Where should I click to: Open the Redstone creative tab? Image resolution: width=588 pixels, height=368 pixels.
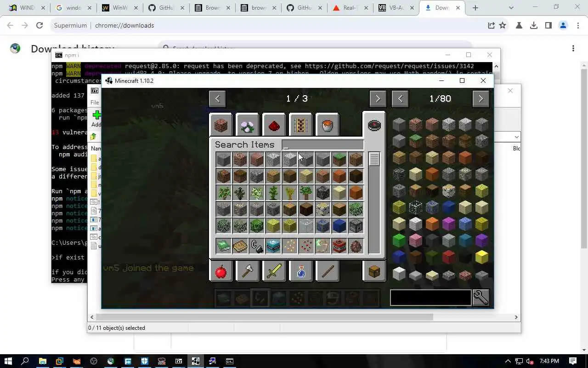coord(274,125)
